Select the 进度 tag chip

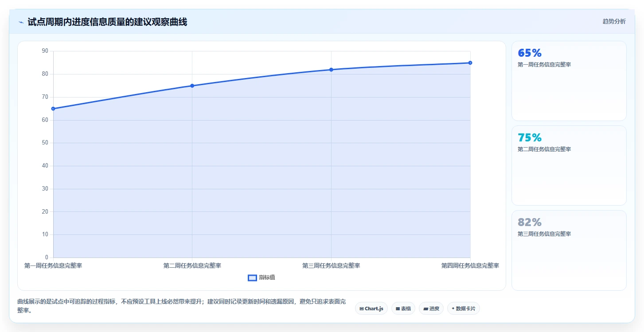click(x=431, y=309)
